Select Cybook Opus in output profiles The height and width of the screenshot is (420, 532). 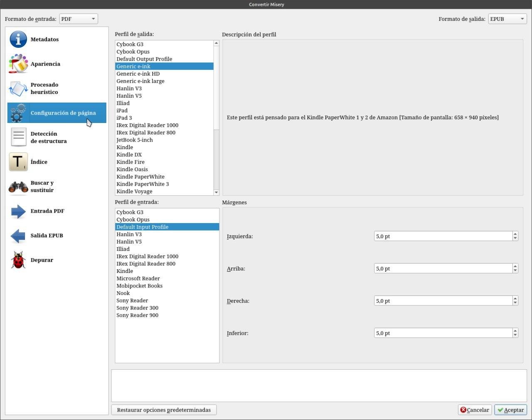tap(164, 52)
